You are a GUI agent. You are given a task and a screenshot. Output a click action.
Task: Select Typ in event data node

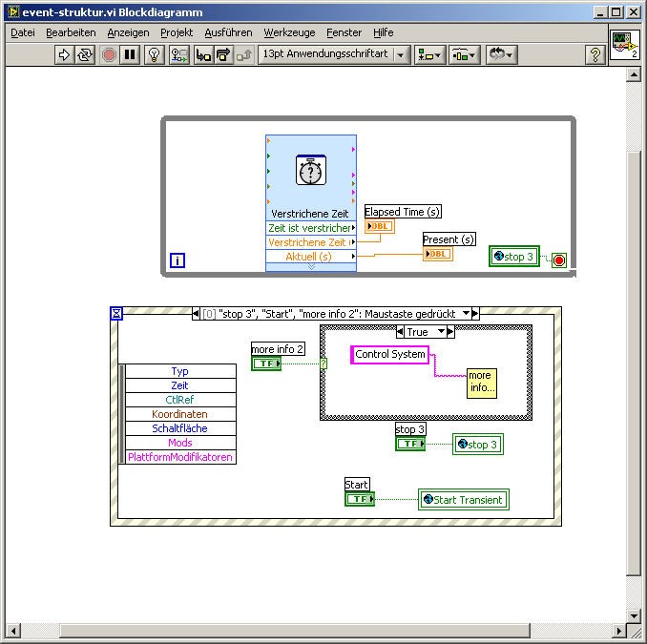[180, 371]
